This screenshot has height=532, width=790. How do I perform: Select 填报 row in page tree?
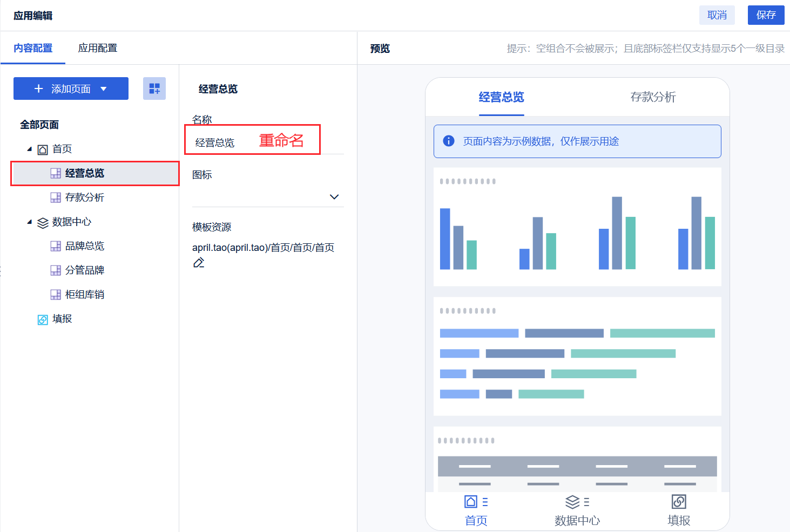click(95, 319)
